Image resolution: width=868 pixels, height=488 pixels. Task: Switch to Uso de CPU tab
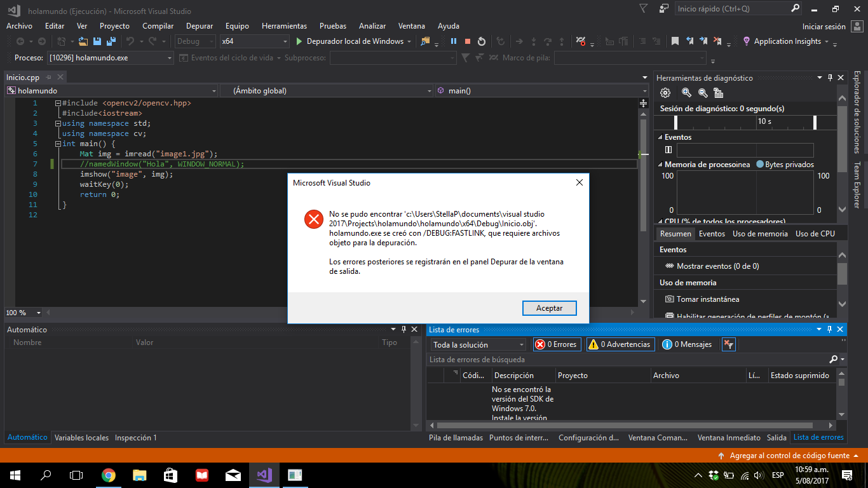coord(815,234)
